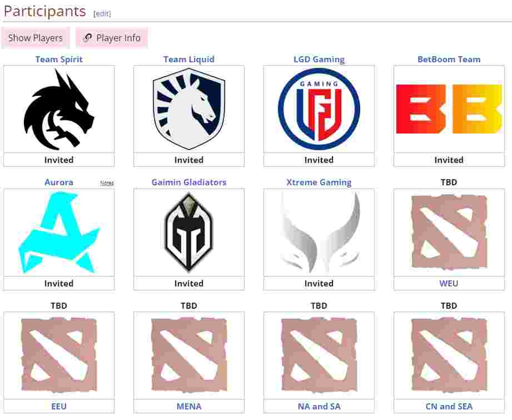Screen dimensions: 512x420
Task: Go to the MENA qualifier link
Action: point(189,406)
